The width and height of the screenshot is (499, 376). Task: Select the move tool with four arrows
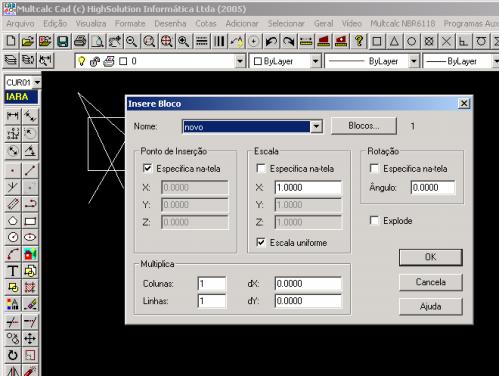click(x=30, y=339)
